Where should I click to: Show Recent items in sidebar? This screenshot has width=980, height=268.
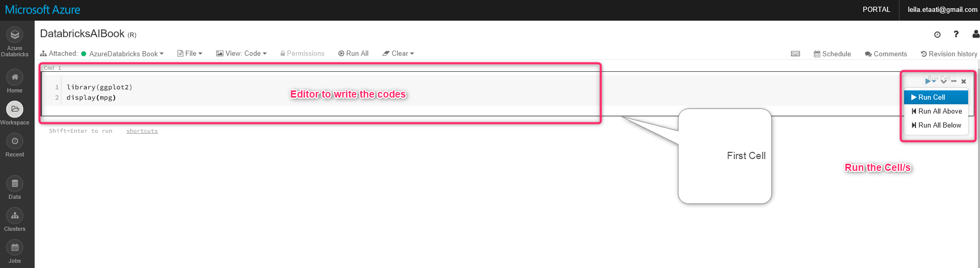tap(14, 141)
